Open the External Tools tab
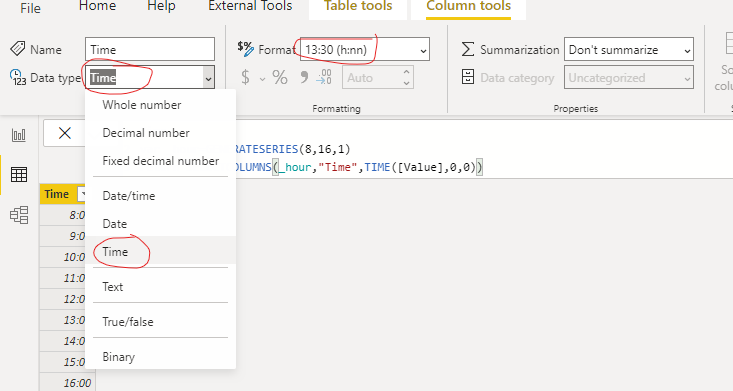Viewport: 733px width, 391px height. tap(250, 6)
